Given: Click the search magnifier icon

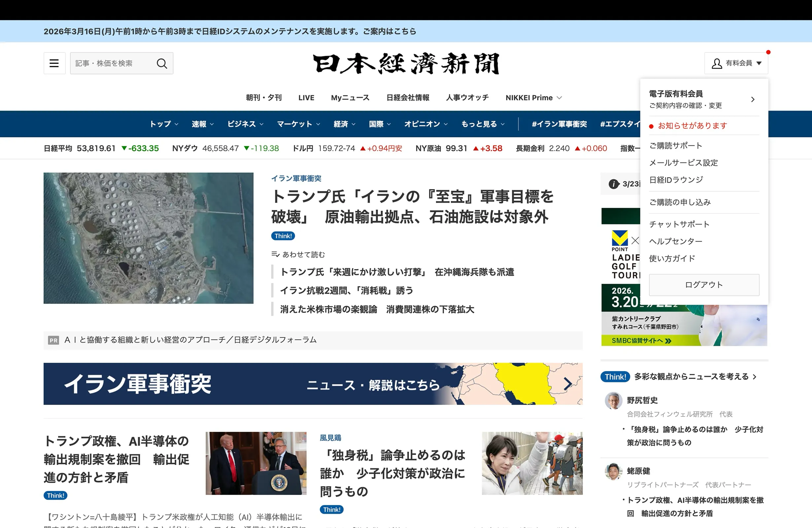Looking at the screenshot, I should click(162, 63).
